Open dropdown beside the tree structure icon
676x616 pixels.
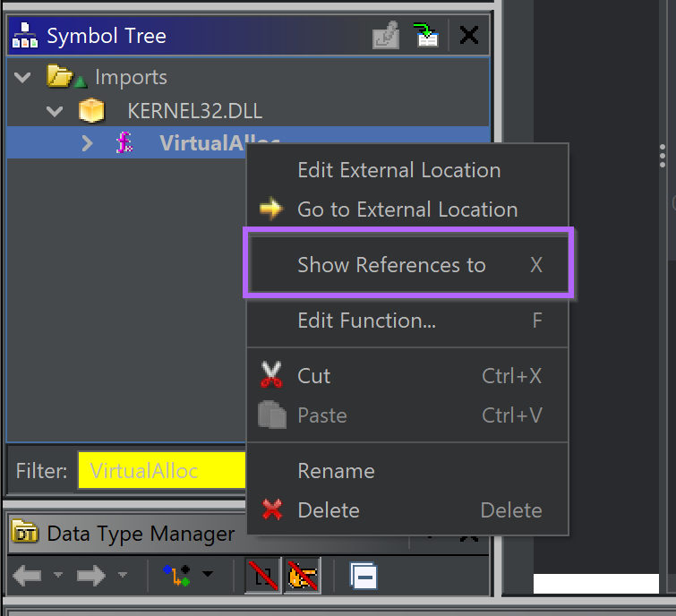point(208,574)
